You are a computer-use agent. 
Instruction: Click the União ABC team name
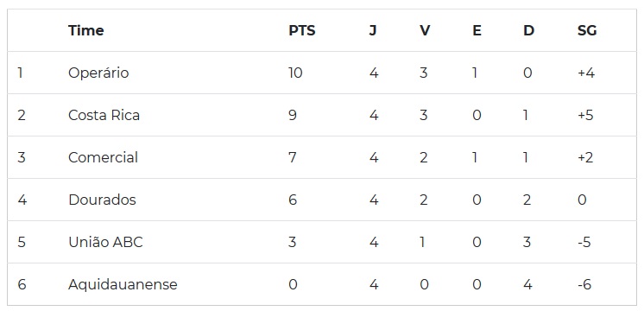tap(105, 242)
